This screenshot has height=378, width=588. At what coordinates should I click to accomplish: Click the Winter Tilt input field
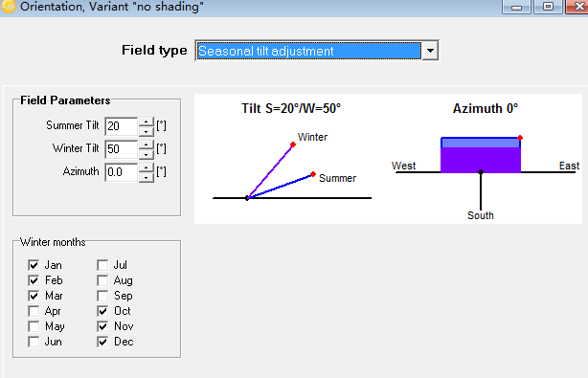[x=122, y=149]
